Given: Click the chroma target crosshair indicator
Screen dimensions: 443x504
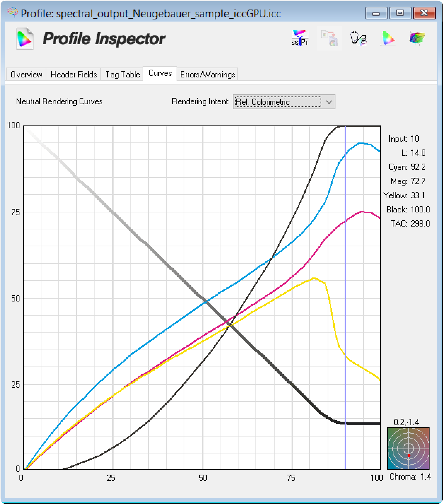Looking at the screenshot, I should pos(408,448).
